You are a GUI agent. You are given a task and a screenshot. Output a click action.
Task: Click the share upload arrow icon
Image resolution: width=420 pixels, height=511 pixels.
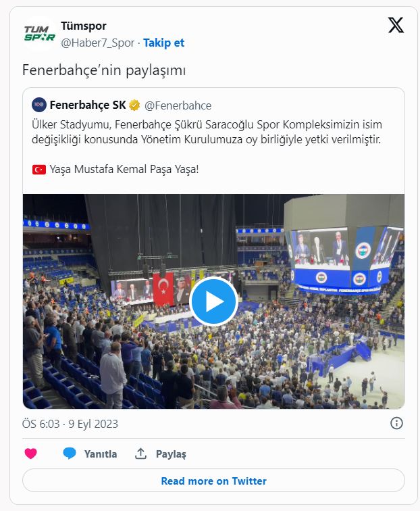140,454
